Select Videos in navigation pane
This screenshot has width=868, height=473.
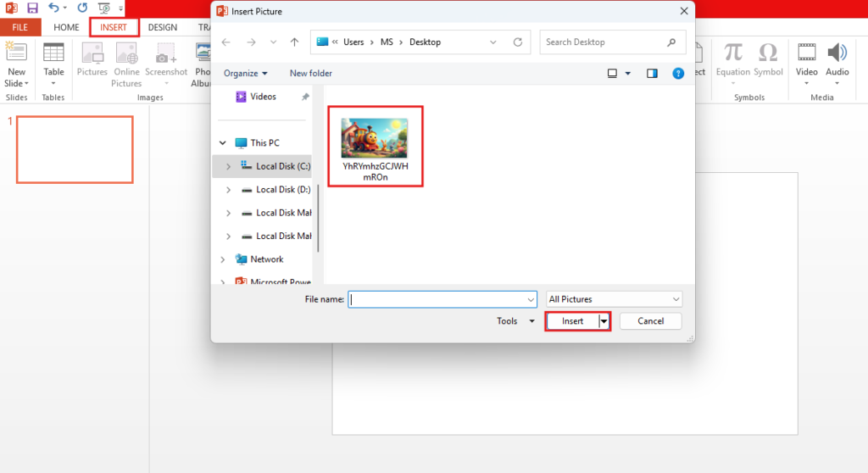pyautogui.click(x=263, y=97)
